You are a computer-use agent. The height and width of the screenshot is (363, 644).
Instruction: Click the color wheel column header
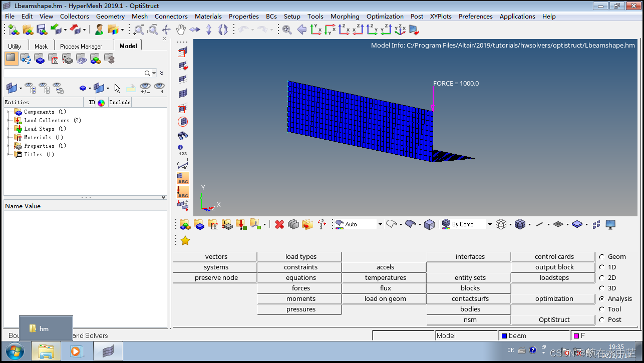point(101,103)
